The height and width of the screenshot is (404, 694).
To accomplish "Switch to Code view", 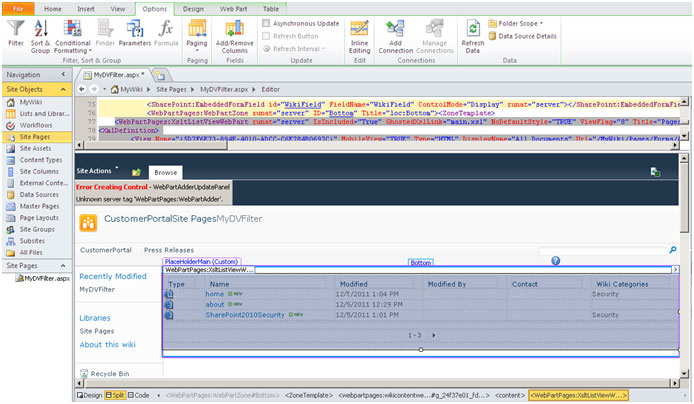I will [139, 395].
